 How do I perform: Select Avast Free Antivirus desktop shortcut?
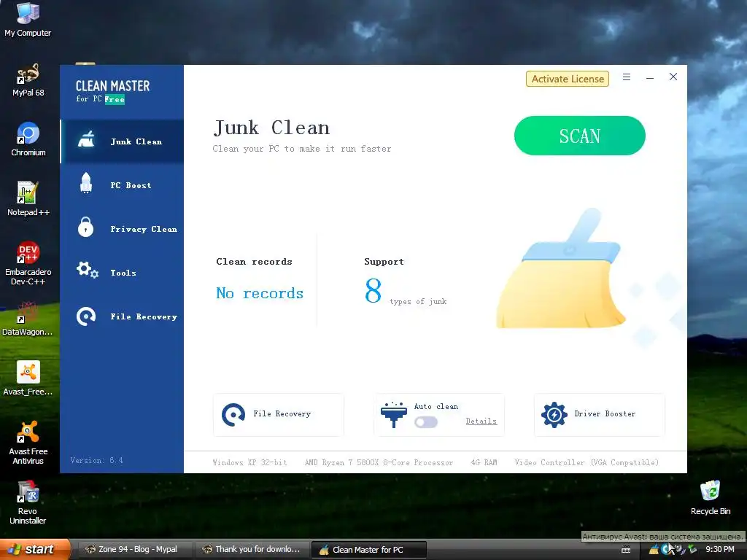(x=28, y=443)
